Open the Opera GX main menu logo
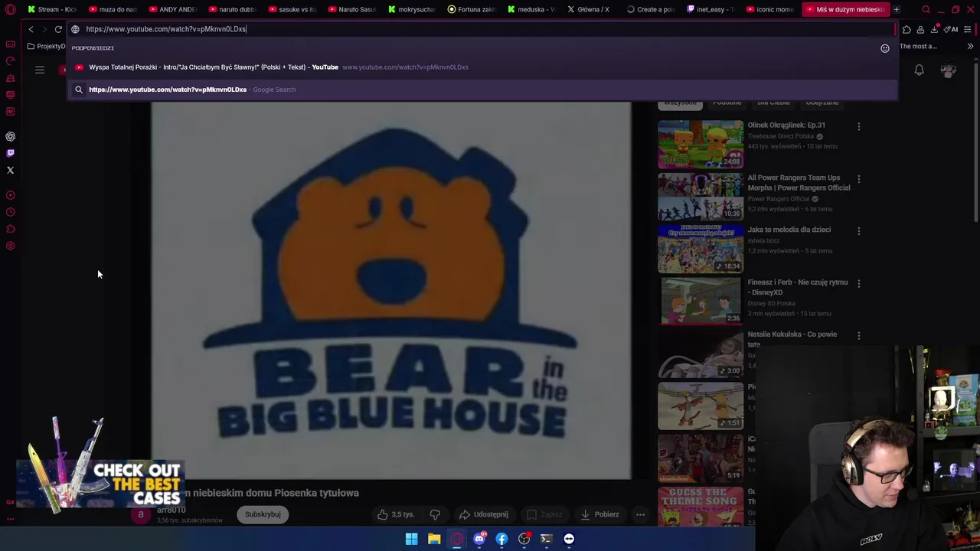Screen dimensions: 980x551 11,9
